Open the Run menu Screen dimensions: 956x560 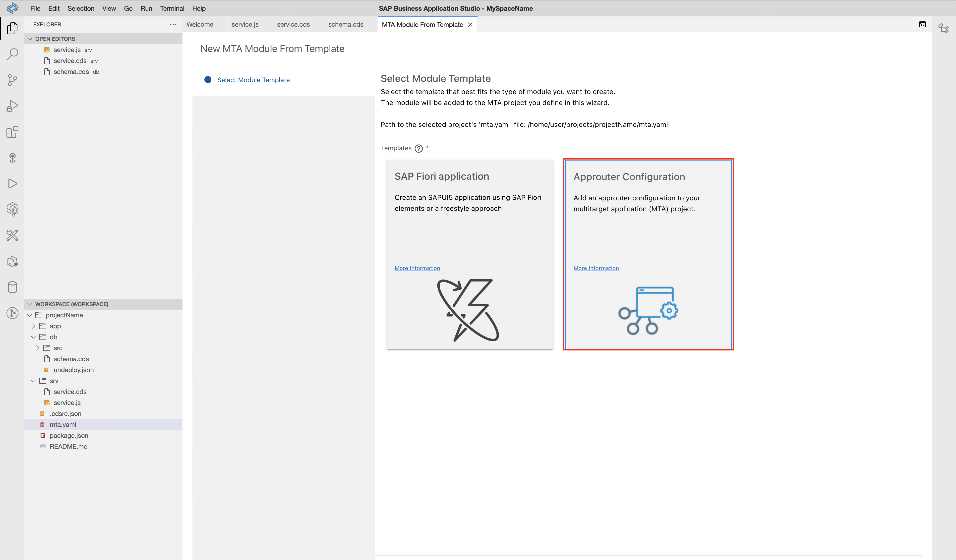[x=146, y=8]
